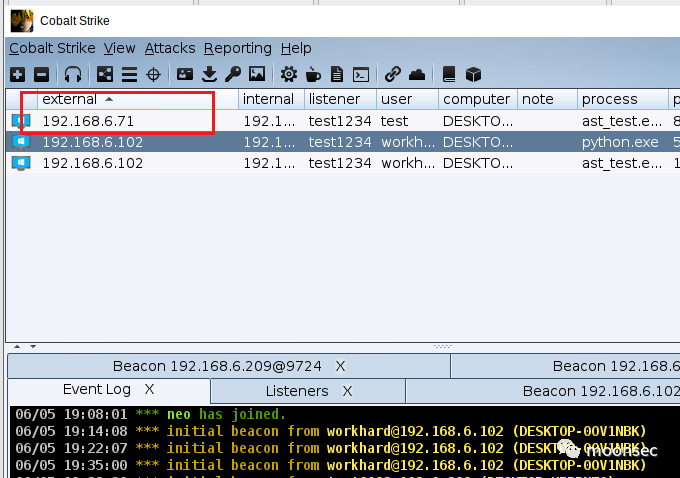The height and width of the screenshot is (478, 680).
Task: Click the cube about icon
Action: (473, 75)
